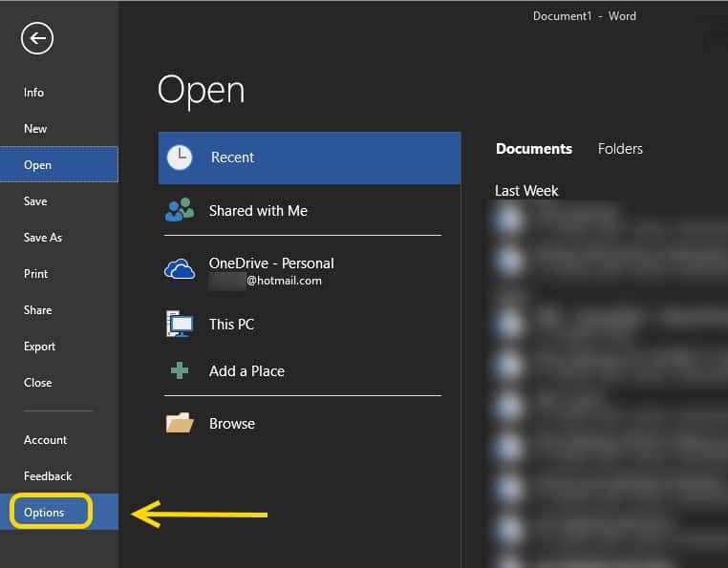Switch to the Folders tab

coord(620,149)
